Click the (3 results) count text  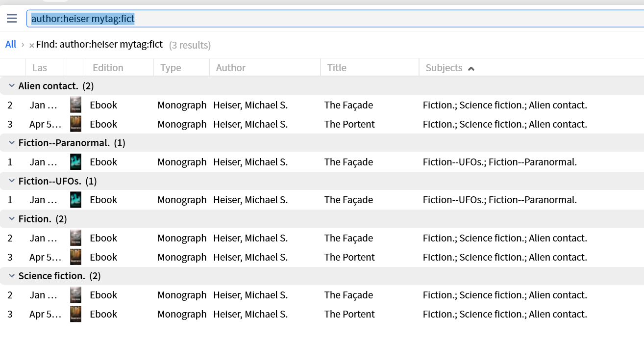(x=190, y=45)
